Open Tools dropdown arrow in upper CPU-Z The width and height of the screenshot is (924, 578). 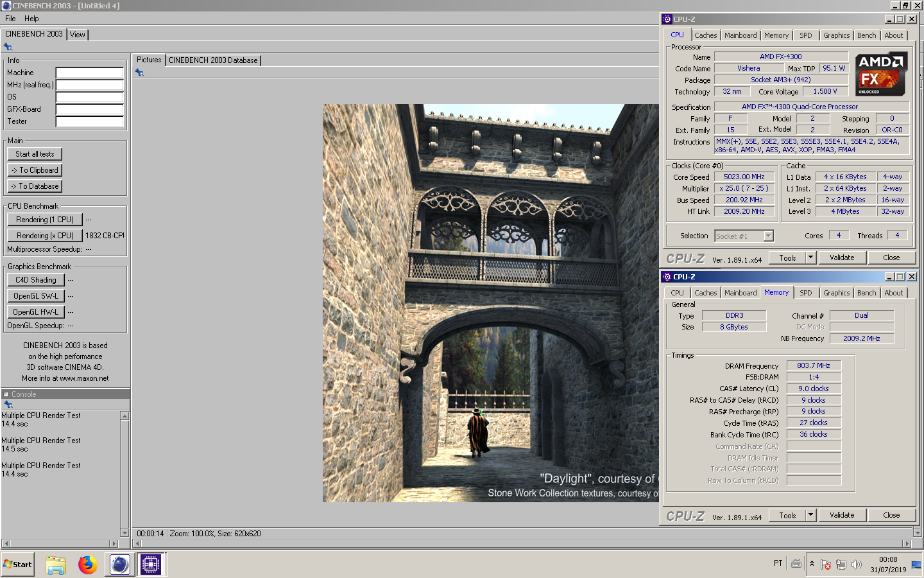tap(810, 258)
